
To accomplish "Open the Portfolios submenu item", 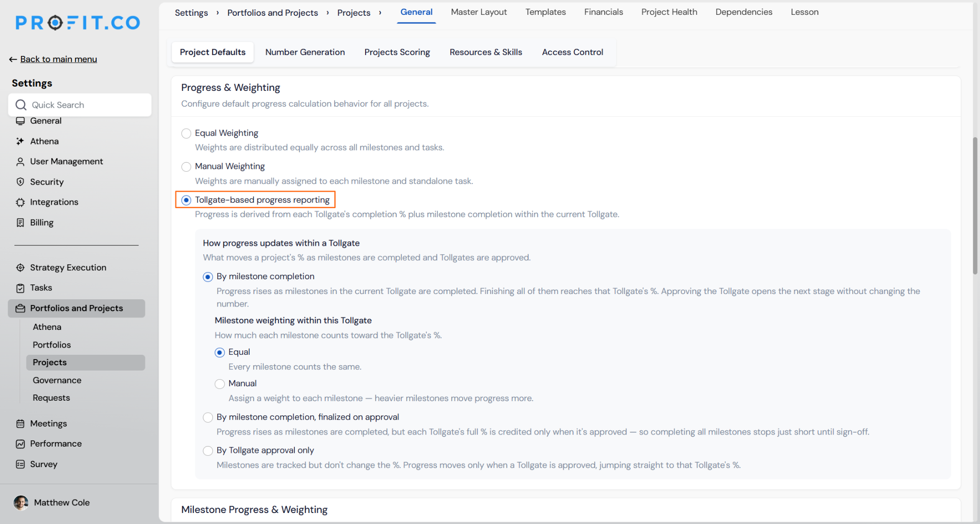I will [52, 345].
